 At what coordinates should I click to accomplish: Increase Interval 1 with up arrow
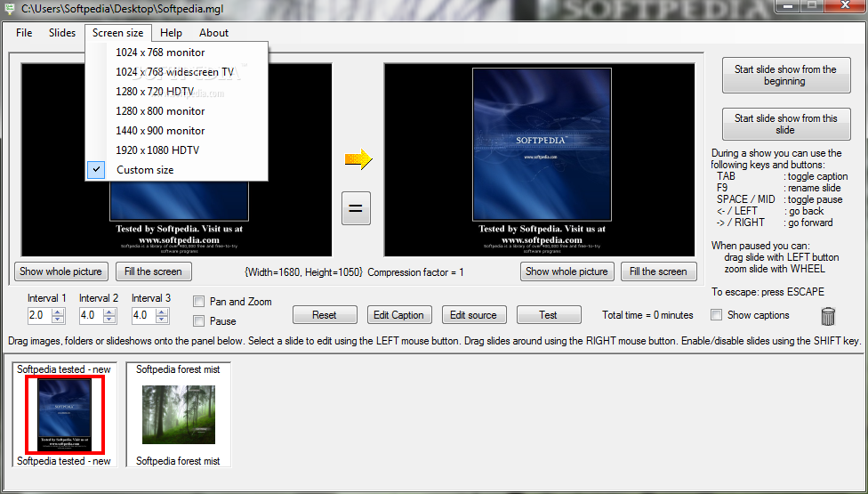pos(58,312)
